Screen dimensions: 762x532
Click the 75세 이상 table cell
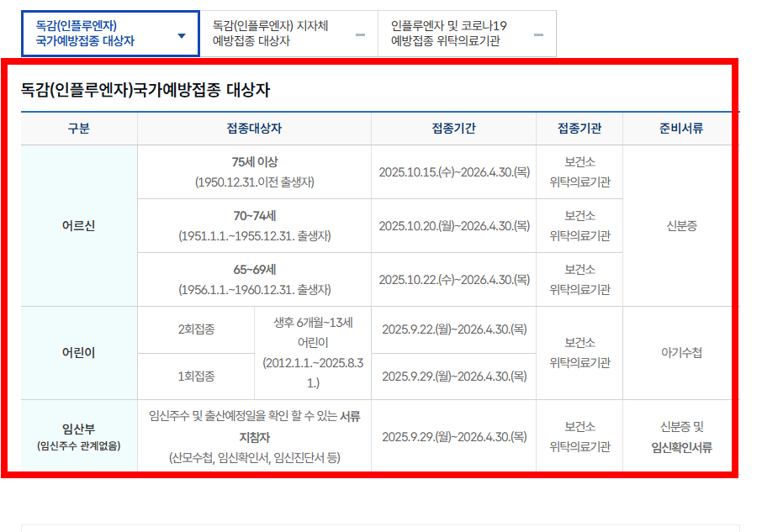(x=256, y=171)
